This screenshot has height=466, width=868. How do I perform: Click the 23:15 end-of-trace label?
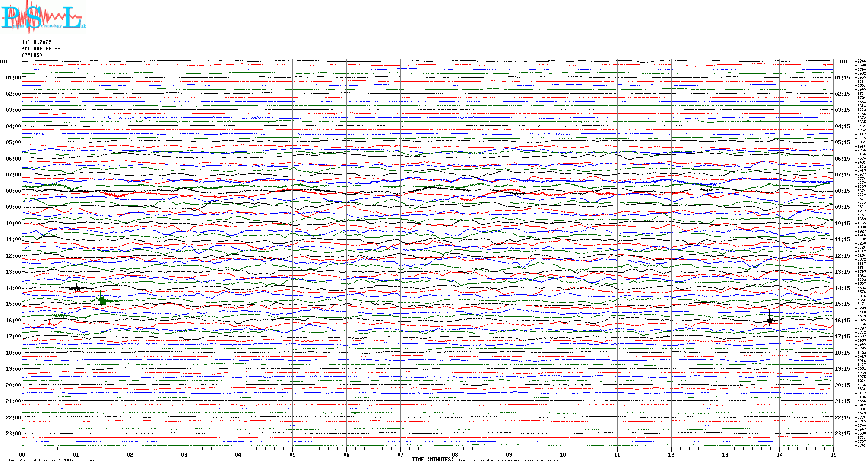tap(843, 434)
